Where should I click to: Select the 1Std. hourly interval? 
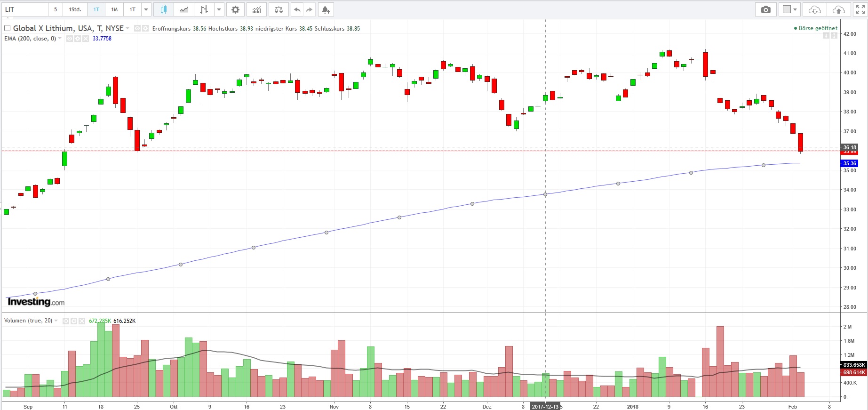pyautogui.click(x=75, y=9)
